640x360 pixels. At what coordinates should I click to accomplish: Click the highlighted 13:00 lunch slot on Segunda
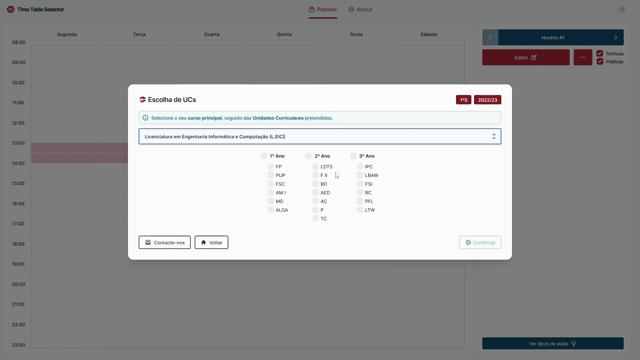80,153
